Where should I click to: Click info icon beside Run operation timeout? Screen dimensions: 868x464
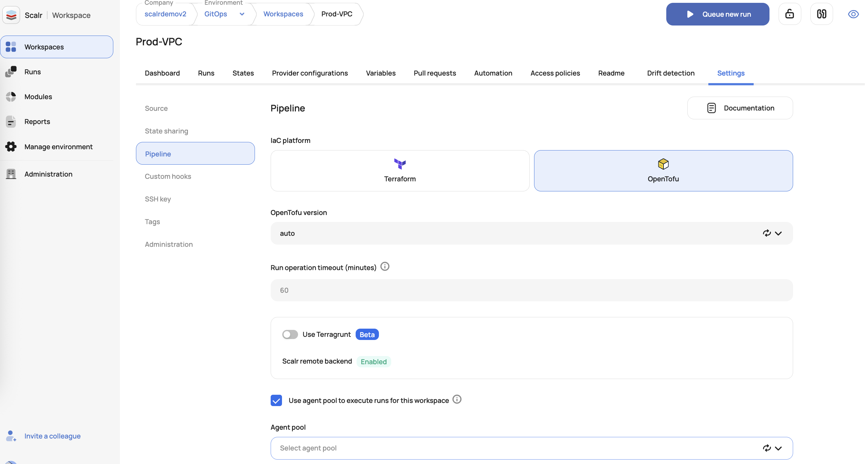[385, 267]
